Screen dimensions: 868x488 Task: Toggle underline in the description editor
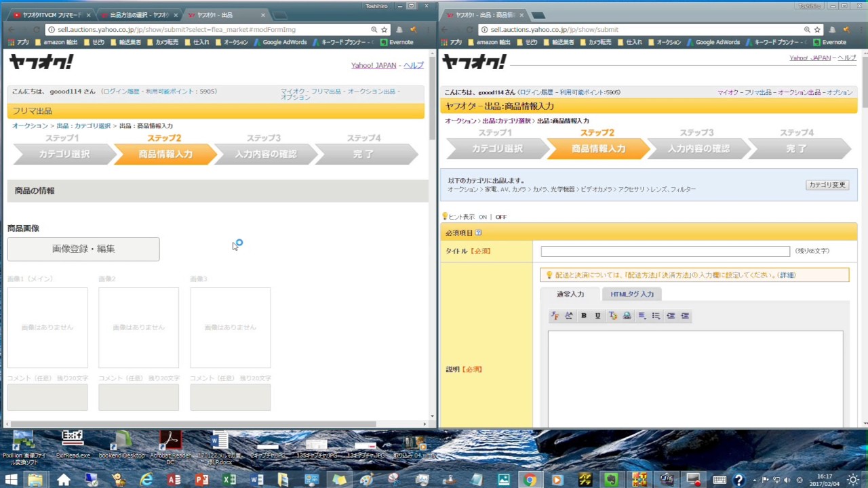[x=597, y=316]
